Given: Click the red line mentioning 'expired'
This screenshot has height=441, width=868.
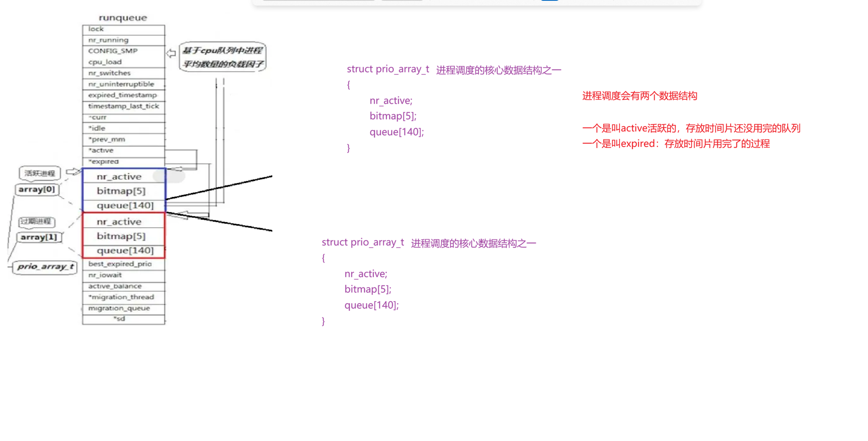Looking at the screenshot, I should (x=676, y=144).
